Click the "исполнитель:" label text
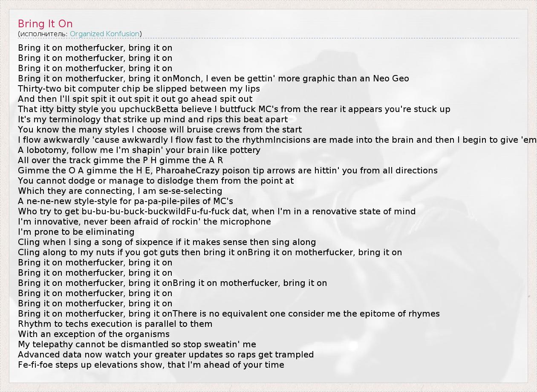 pos(43,34)
